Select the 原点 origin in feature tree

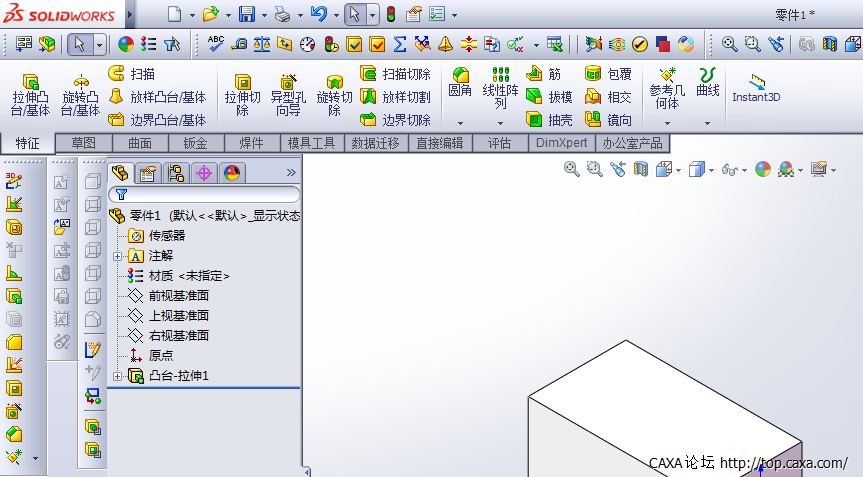tap(160, 356)
